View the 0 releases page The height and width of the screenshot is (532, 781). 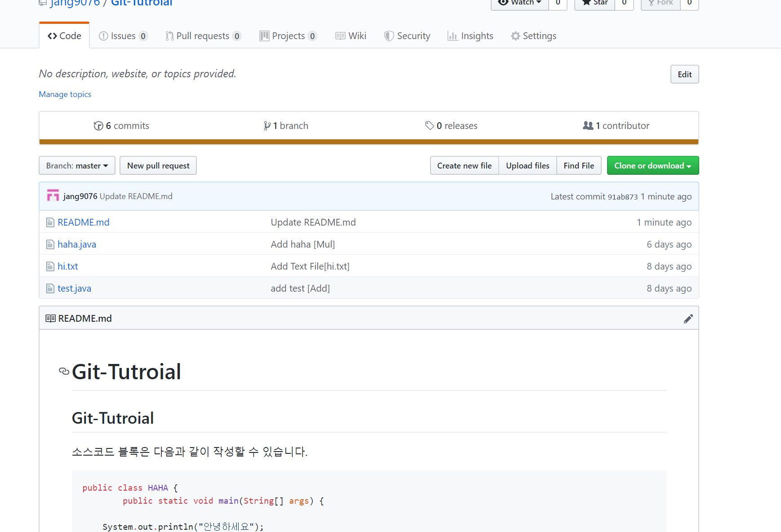point(451,126)
